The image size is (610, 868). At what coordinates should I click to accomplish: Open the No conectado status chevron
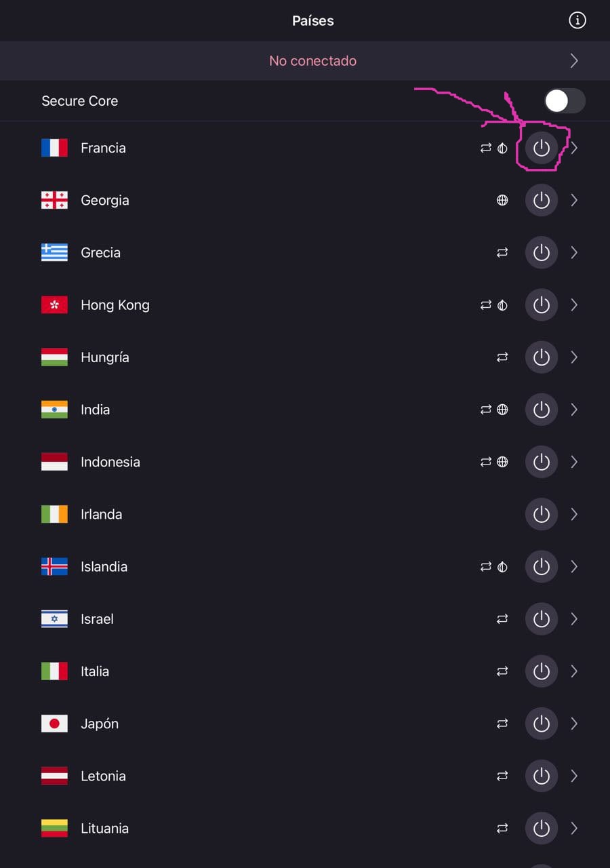coord(574,61)
